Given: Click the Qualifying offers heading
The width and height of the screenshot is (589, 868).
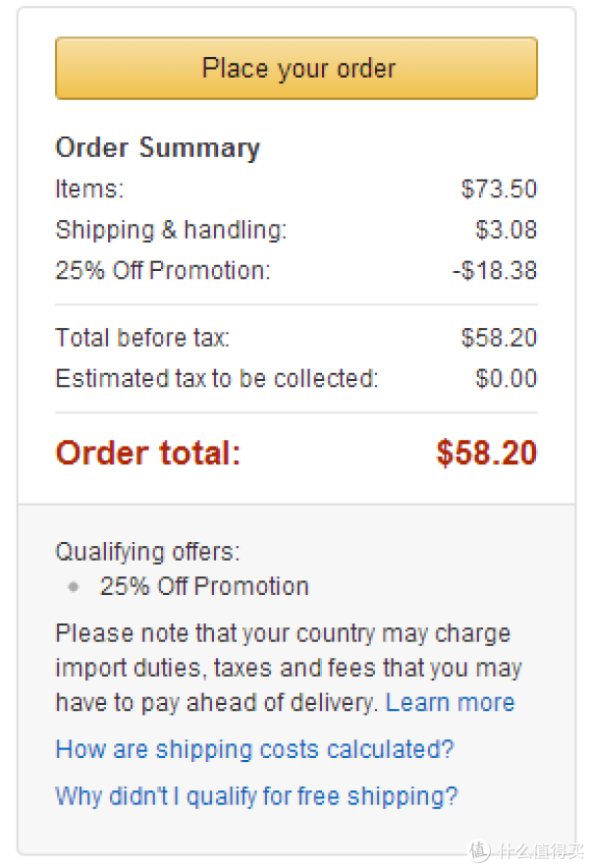Looking at the screenshot, I should pos(148,553).
